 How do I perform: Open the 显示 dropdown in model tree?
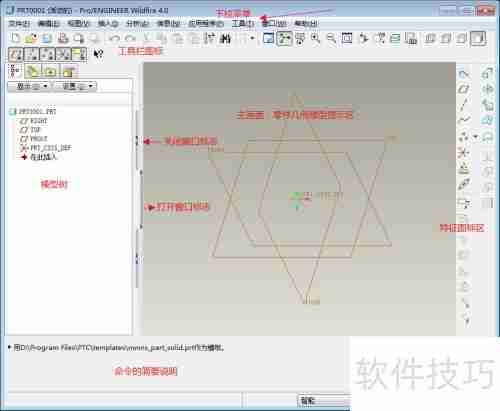[29, 86]
